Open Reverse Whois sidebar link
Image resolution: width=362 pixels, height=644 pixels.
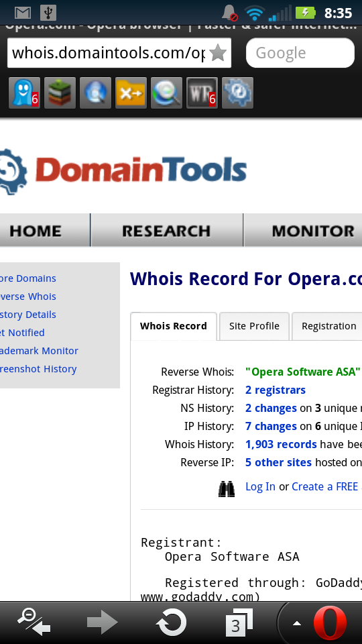click(x=27, y=297)
